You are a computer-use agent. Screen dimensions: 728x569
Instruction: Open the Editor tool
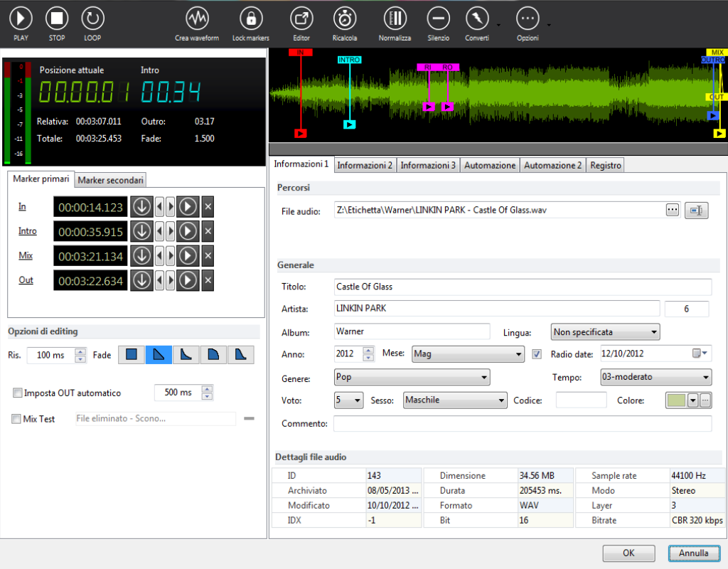point(301,18)
